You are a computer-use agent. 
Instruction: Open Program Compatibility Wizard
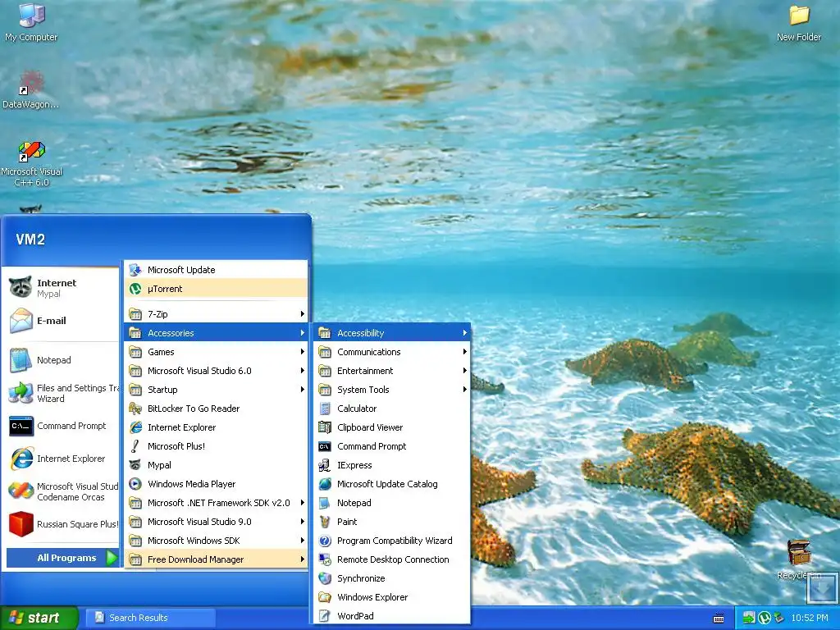pos(392,541)
